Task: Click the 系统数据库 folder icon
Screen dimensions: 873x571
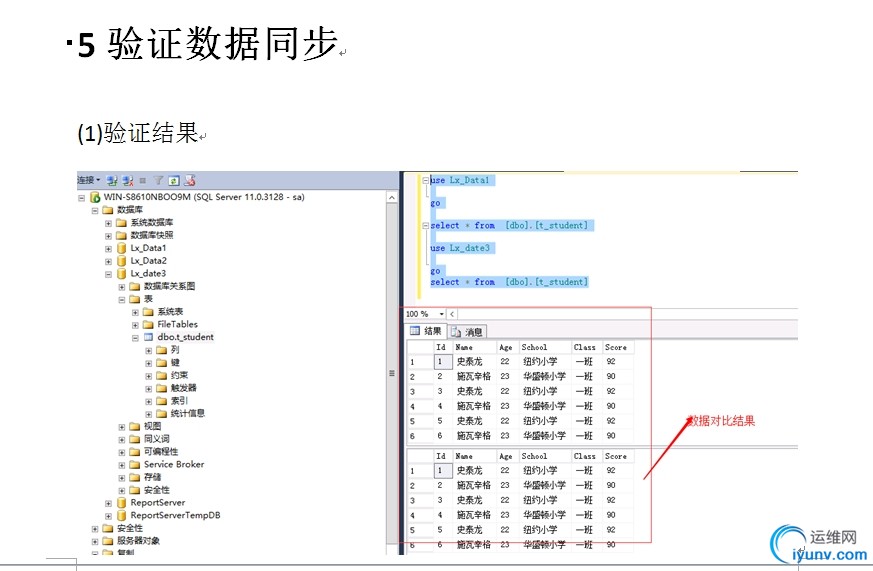Action: coord(121,223)
